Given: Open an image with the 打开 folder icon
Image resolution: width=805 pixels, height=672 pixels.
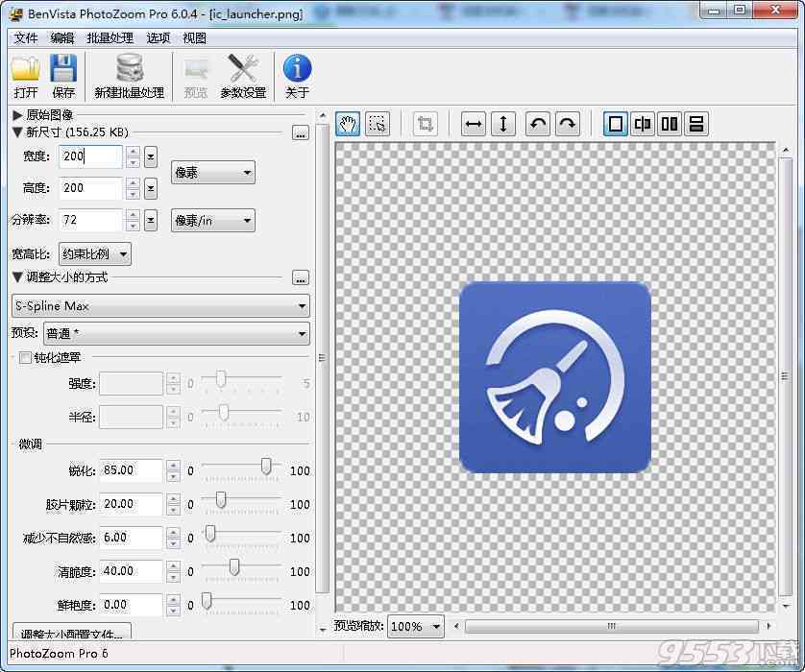Looking at the screenshot, I should pyautogui.click(x=26, y=76).
